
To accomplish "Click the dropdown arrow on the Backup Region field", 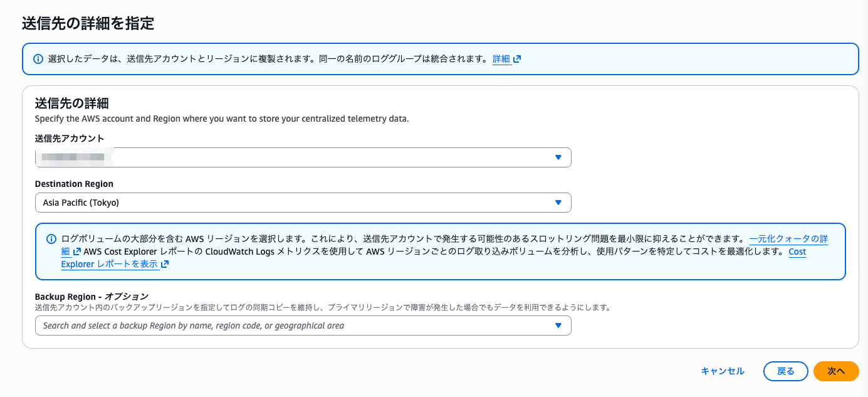I will pos(557,325).
